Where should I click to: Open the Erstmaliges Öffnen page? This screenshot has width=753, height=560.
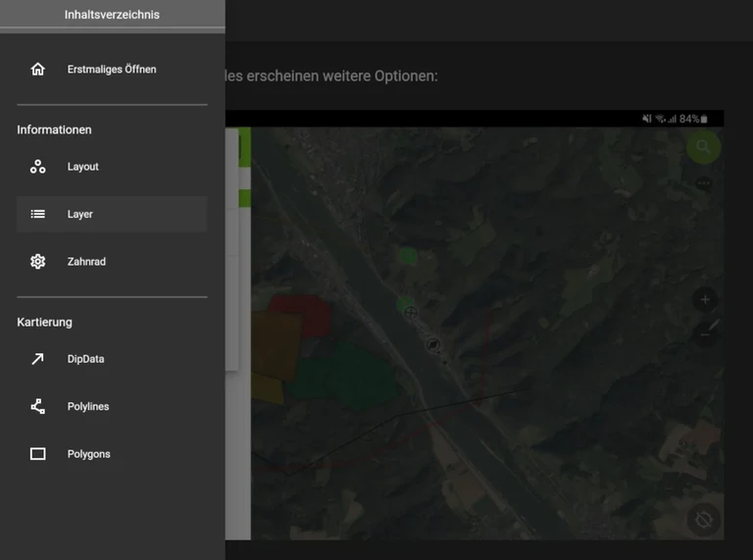(x=112, y=70)
